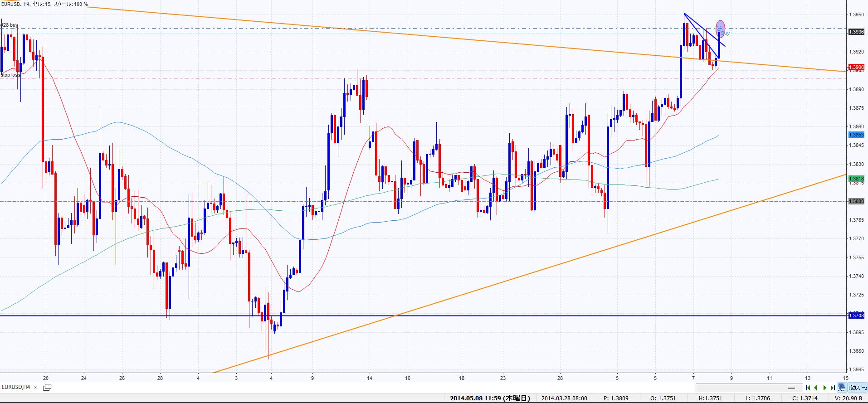Click the 1.3936 current price tag
Screen dimensions: 868x403
[856, 32]
